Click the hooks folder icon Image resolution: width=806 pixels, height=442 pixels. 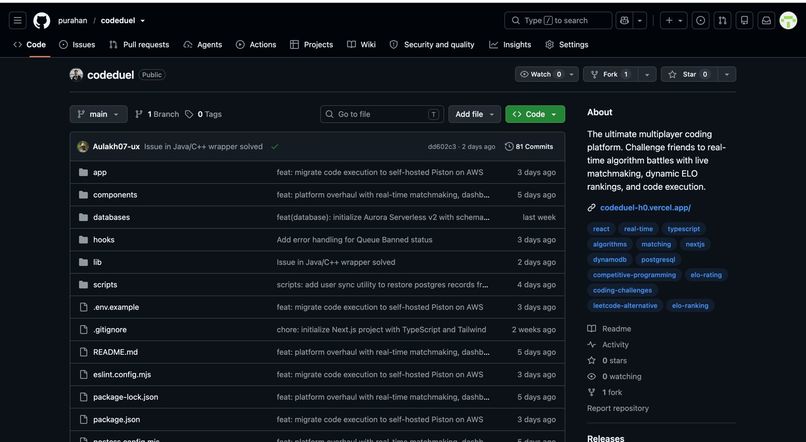point(83,240)
